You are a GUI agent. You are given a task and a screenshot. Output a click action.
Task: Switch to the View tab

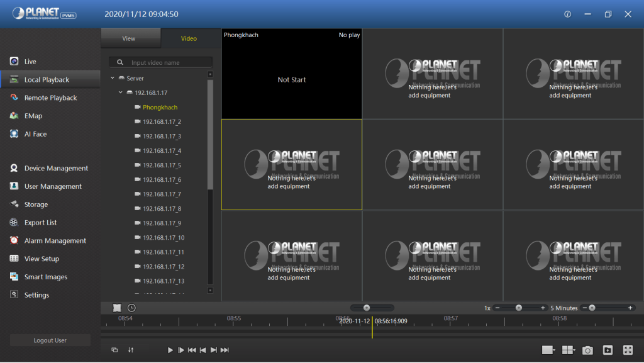131,38
